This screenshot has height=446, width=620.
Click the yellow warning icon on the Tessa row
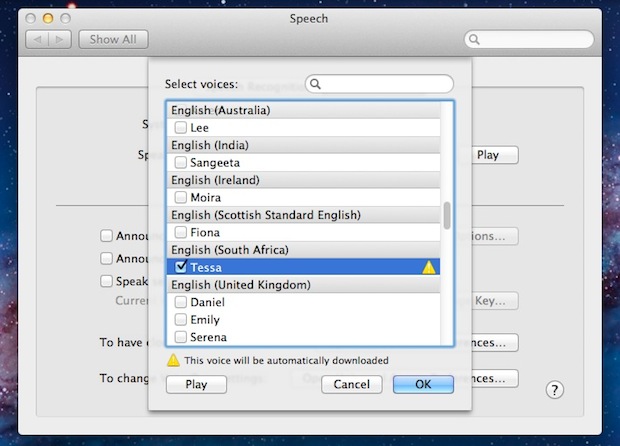click(429, 268)
